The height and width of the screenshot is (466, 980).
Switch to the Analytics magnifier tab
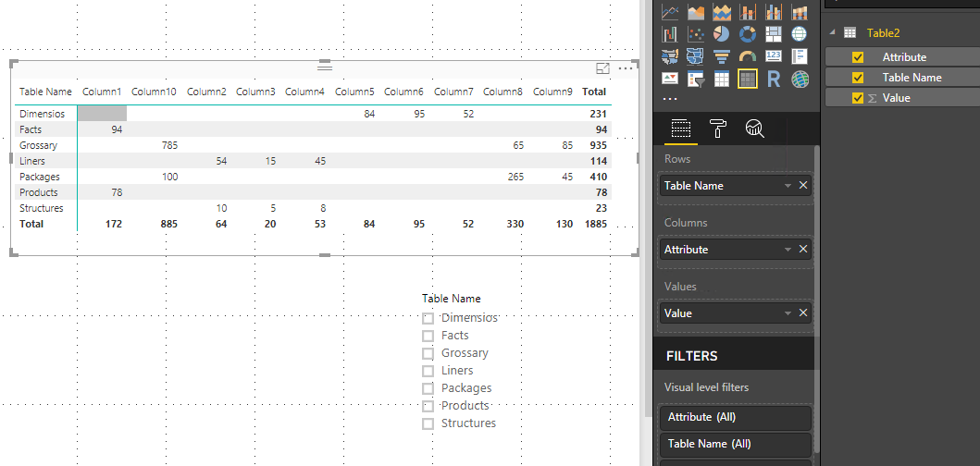pyautogui.click(x=755, y=128)
